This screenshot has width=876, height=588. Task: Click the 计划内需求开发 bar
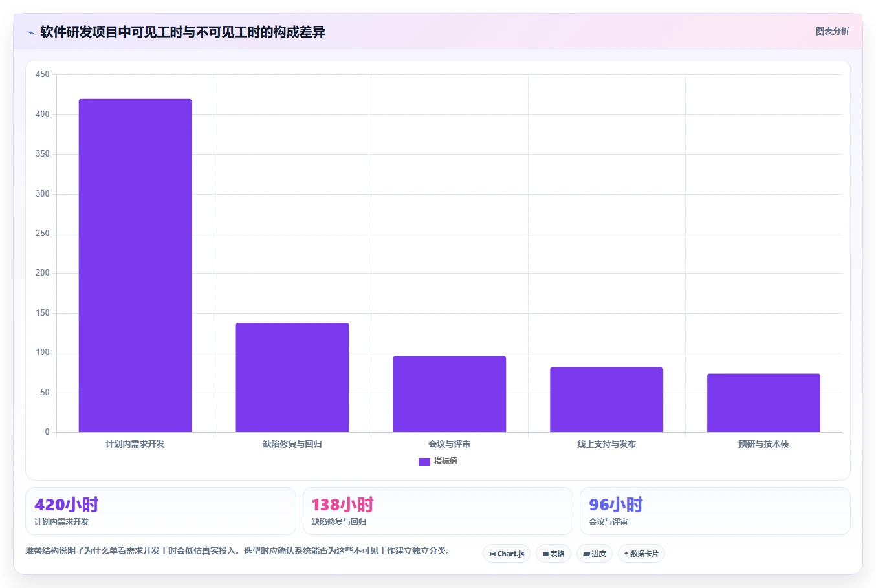135,265
